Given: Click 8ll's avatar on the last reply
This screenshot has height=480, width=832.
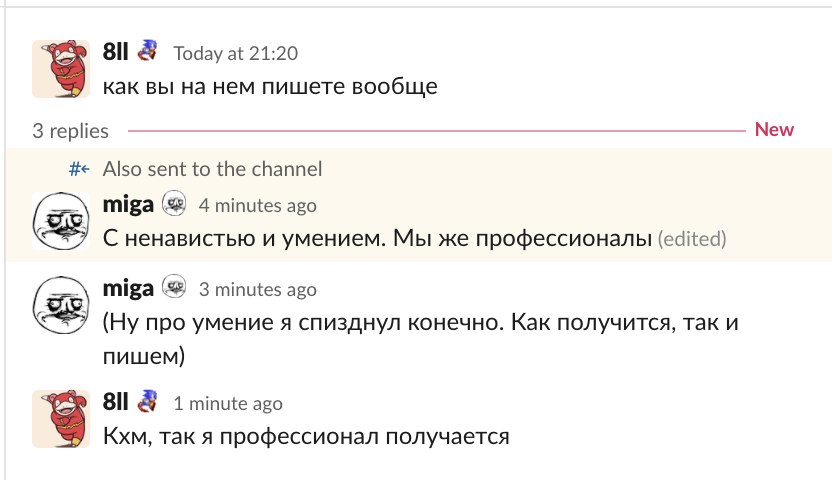Looking at the screenshot, I should (x=57, y=417).
